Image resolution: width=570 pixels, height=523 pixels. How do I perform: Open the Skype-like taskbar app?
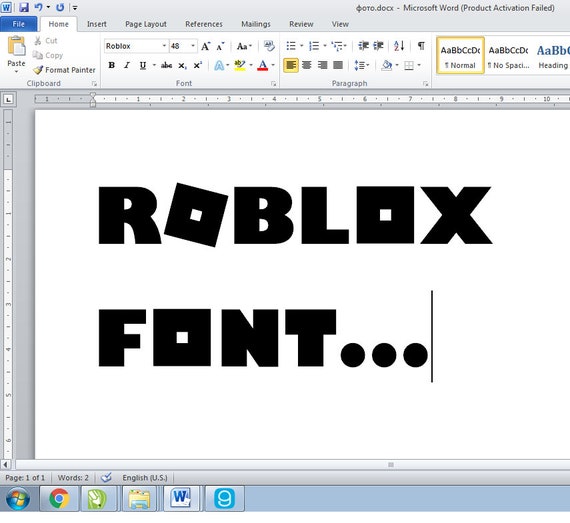pyautogui.click(x=224, y=499)
